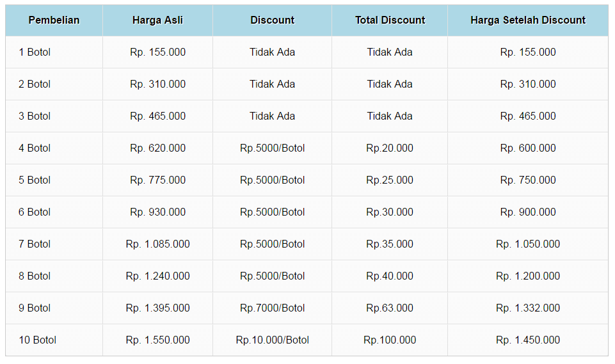Select the Discount column header
This screenshot has height=364, width=615.
tap(272, 20)
